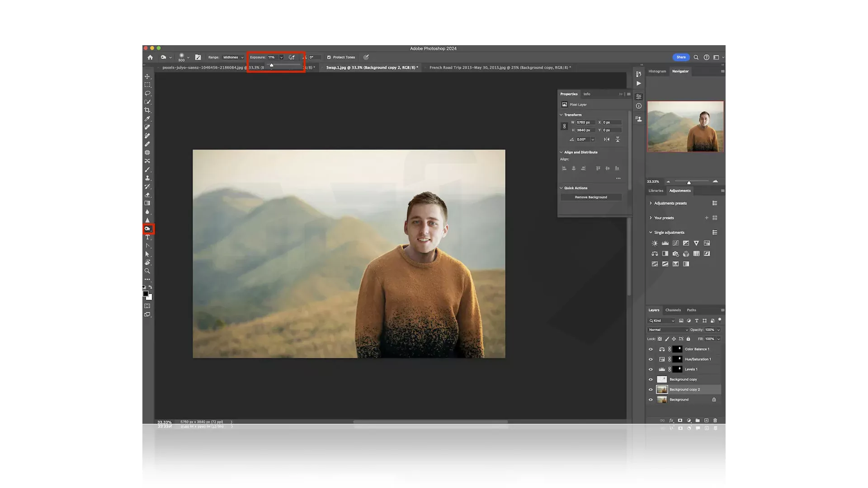Toggle the width-height link in Transform
This screenshot has height=488, width=868.
tap(564, 127)
